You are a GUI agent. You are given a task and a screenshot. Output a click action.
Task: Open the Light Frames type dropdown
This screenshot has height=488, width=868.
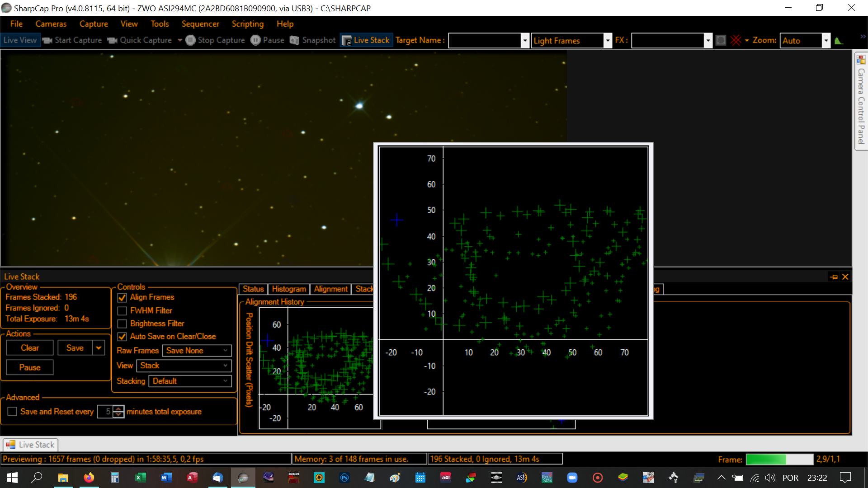608,41
